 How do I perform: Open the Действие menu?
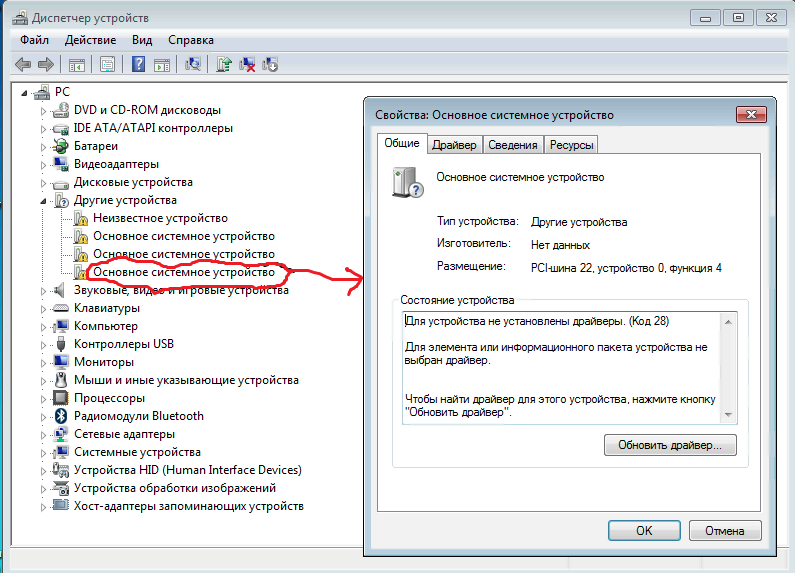point(90,40)
